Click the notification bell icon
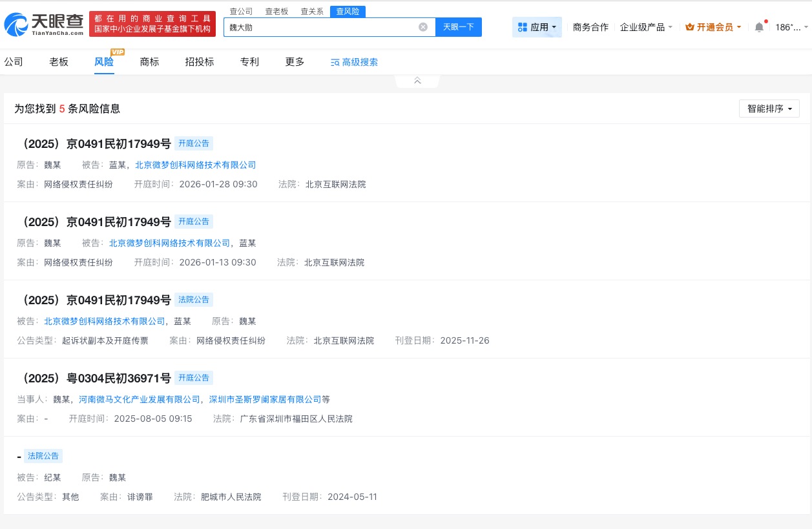This screenshot has width=812, height=529. [759, 26]
